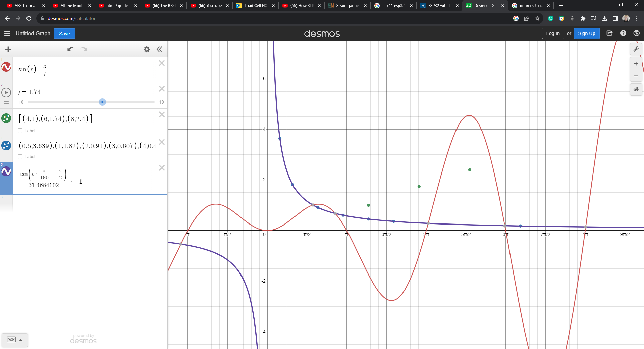This screenshot has width=644, height=349.
Task: Click the share graph icon
Action: [609, 33]
